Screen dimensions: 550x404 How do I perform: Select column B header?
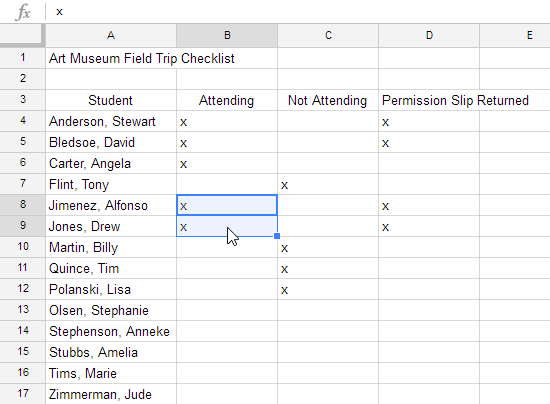[227, 35]
